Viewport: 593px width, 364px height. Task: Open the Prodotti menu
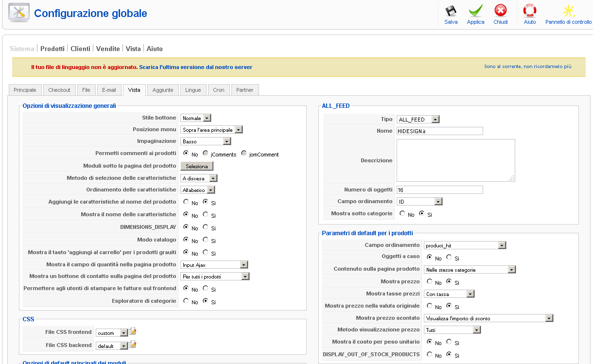tap(52, 49)
